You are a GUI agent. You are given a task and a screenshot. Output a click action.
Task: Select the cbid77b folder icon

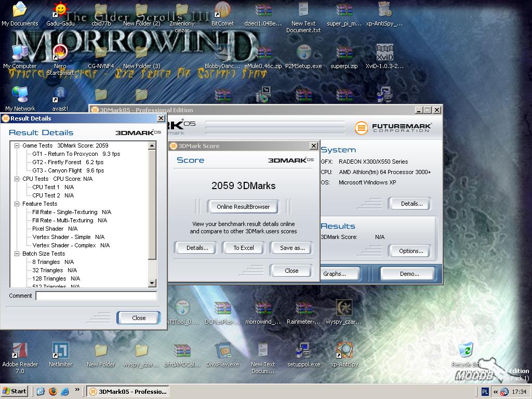point(101,14)
